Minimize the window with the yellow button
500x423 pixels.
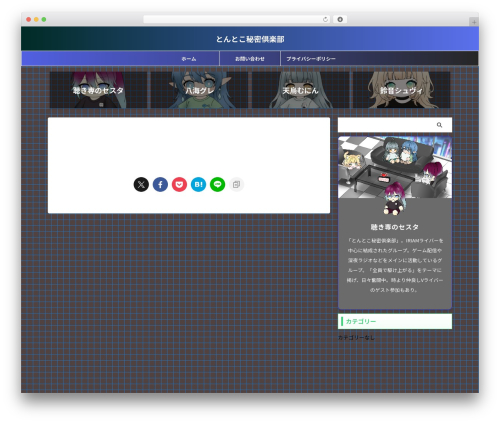[x=36, y=19]
